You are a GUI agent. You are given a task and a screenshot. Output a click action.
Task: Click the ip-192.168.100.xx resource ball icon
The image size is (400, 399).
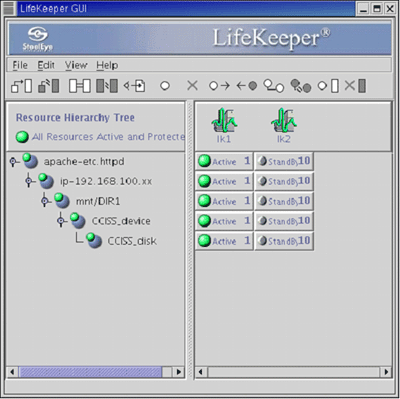point(46,181)
